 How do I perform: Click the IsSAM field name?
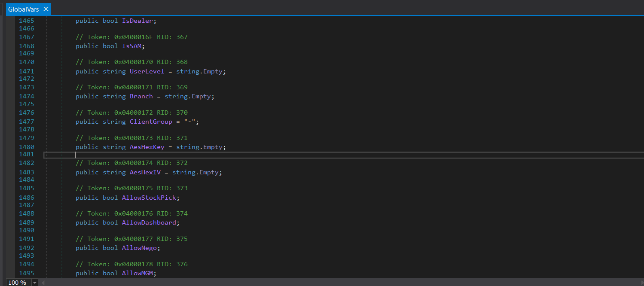[x=131, y=46]
